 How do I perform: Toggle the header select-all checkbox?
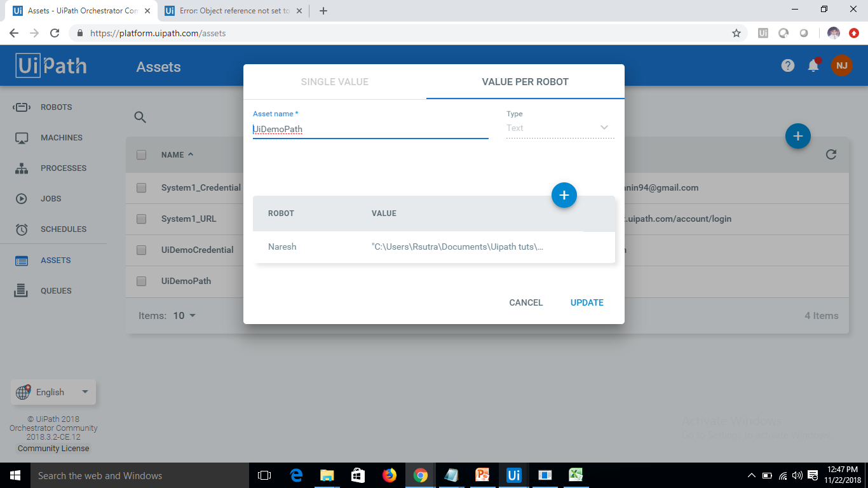point(141,154)
